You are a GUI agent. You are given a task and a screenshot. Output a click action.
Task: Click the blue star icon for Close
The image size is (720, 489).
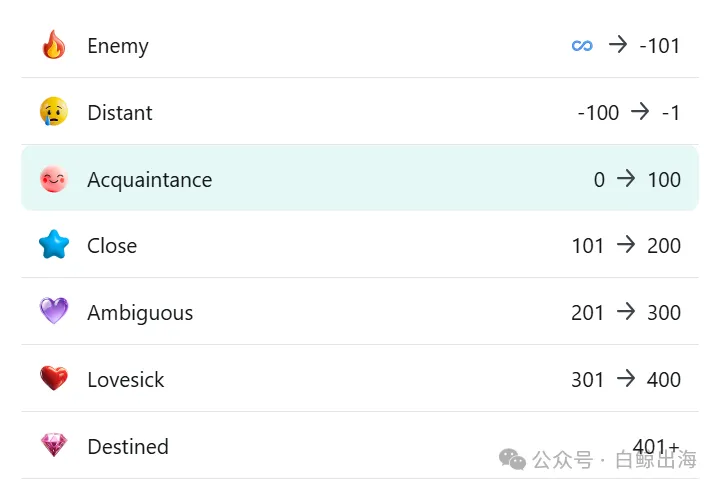tap(54, 245)
